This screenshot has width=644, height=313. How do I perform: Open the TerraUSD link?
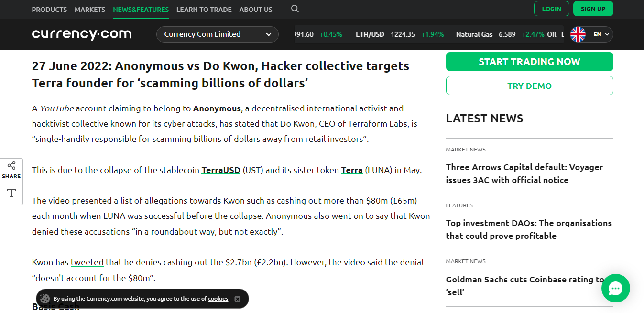(221, 170)
